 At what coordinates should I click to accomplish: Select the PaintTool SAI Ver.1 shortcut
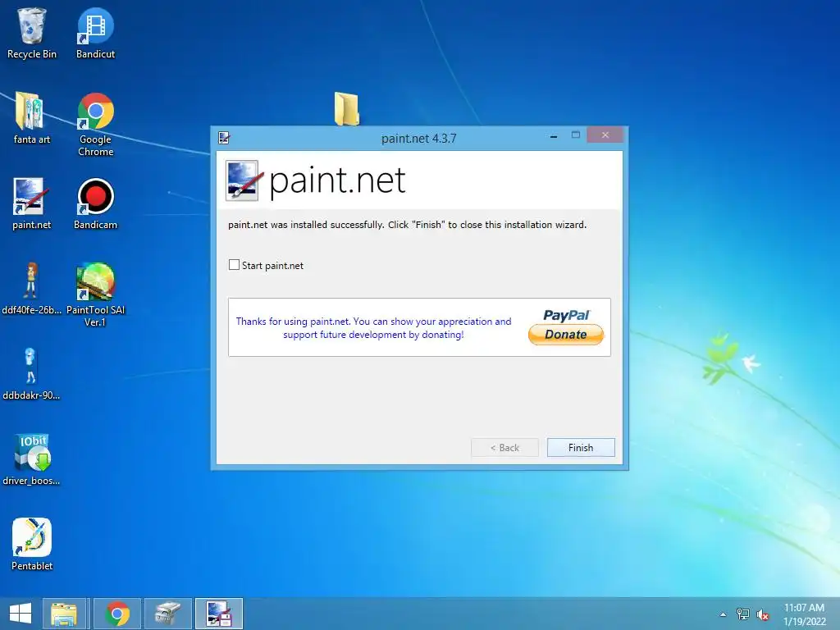(95, 294)
